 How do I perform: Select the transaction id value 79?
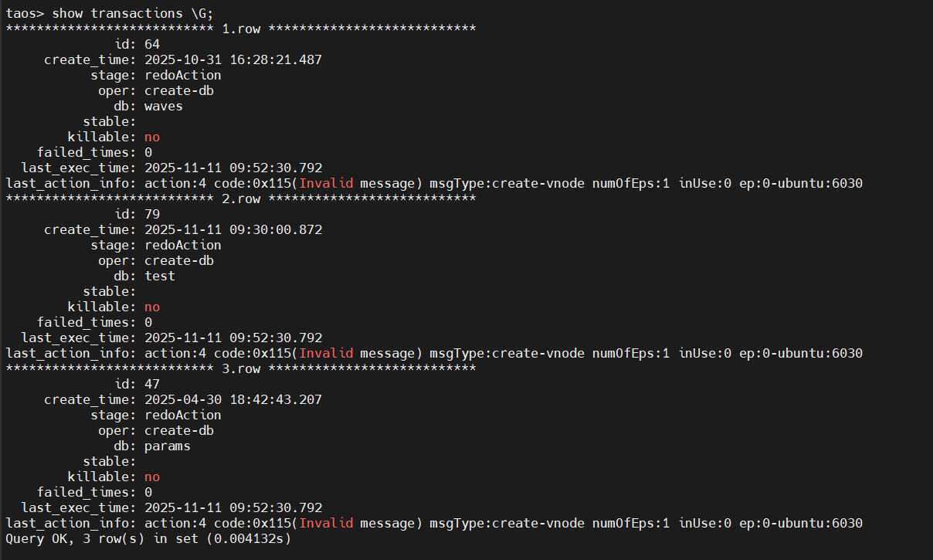click(152, 214)
